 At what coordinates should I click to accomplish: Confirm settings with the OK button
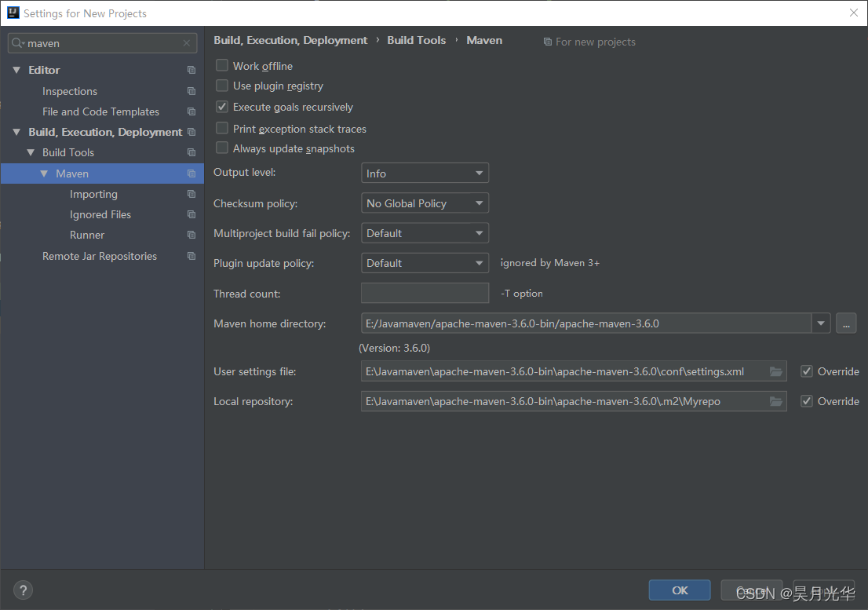[680, 590]
